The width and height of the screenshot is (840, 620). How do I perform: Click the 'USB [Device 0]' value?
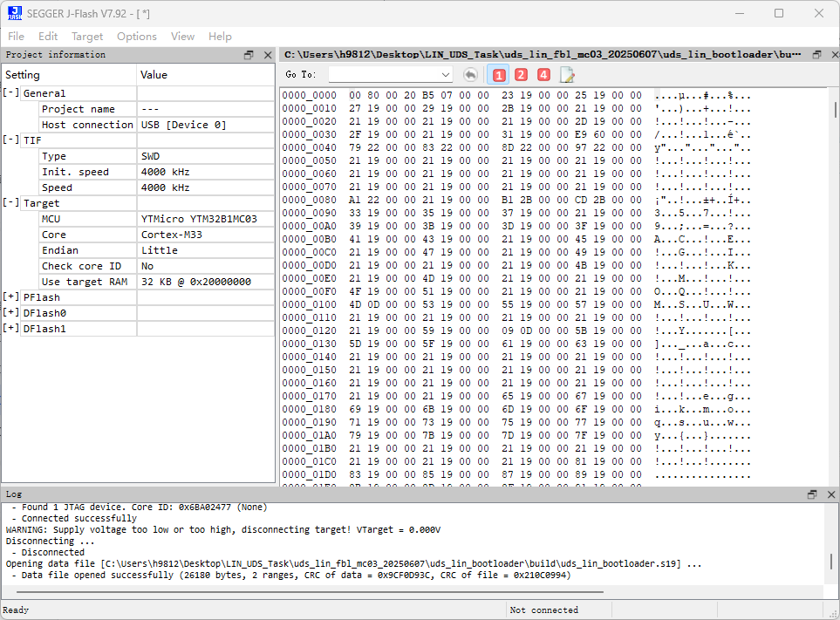(184, 125)
